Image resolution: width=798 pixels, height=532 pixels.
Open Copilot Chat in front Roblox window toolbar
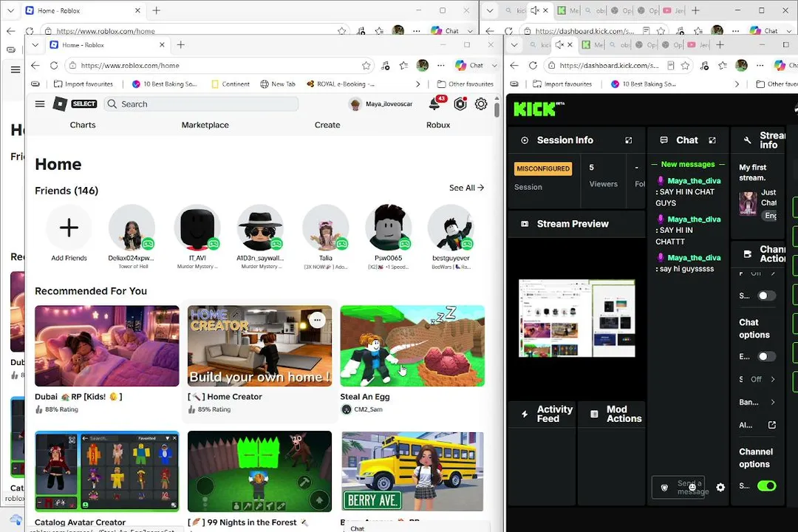tap(469, 65)
